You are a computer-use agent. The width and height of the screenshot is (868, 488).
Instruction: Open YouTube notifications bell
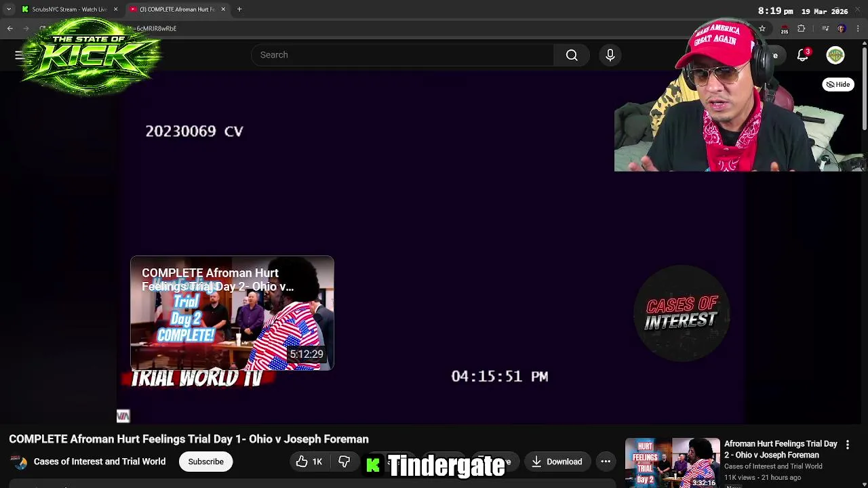[x=803, y=55]
